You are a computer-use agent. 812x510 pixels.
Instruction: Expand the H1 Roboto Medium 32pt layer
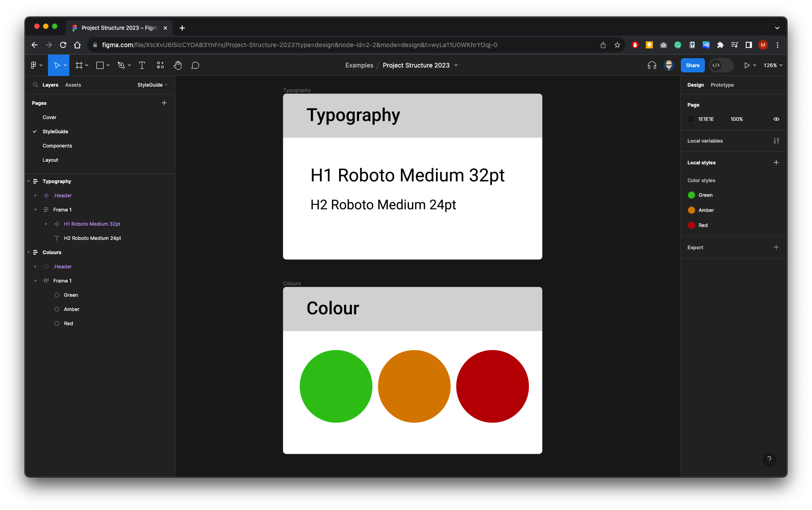(x=46, y=224)
